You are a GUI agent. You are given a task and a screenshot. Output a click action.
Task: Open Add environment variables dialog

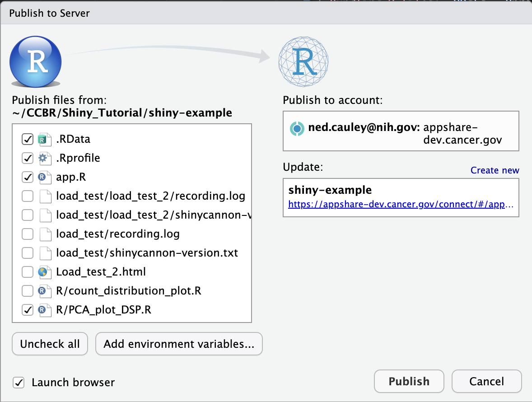coord(179,344)
